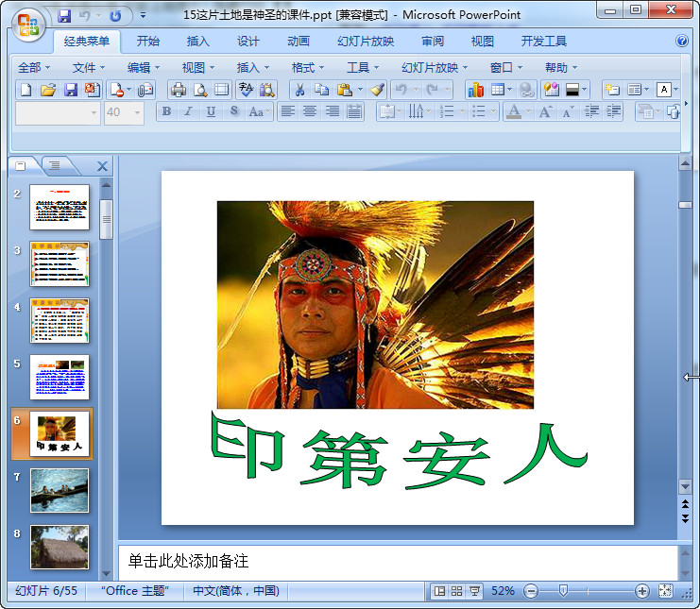This screenshot has height=609, width=700.
Task: Click zoom out minus button
Action: (x=531, y=592)
